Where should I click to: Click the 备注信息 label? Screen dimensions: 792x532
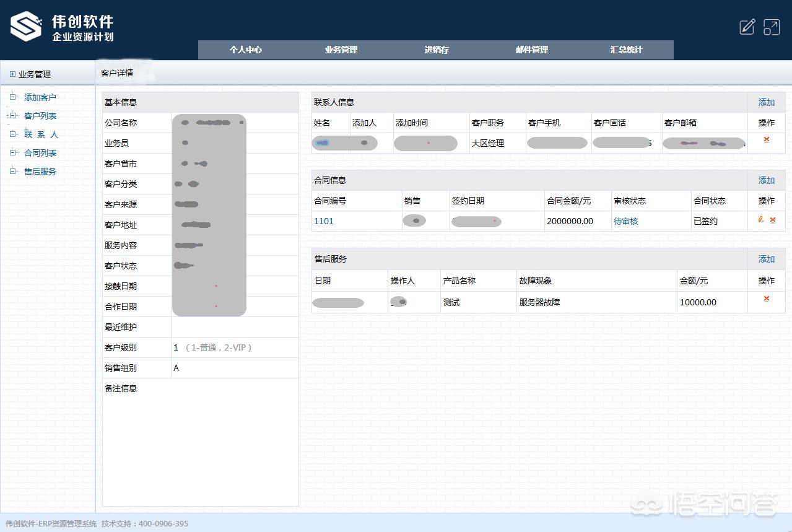[121, 388]
